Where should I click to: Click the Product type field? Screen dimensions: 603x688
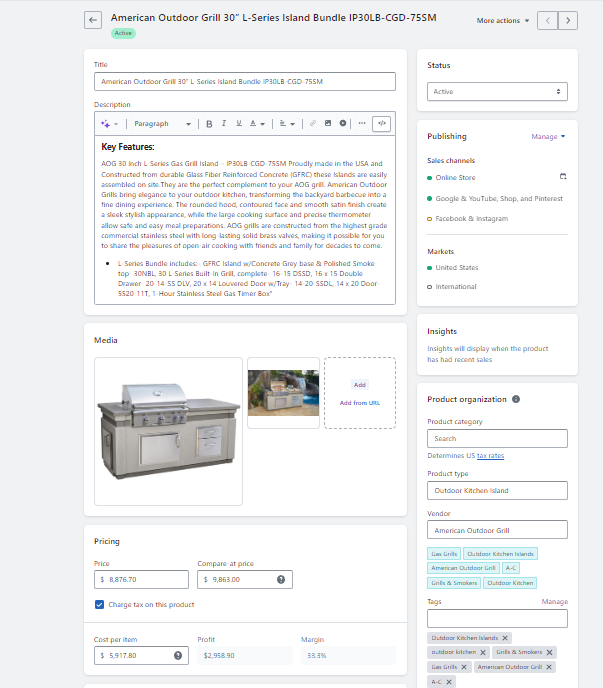497,491
